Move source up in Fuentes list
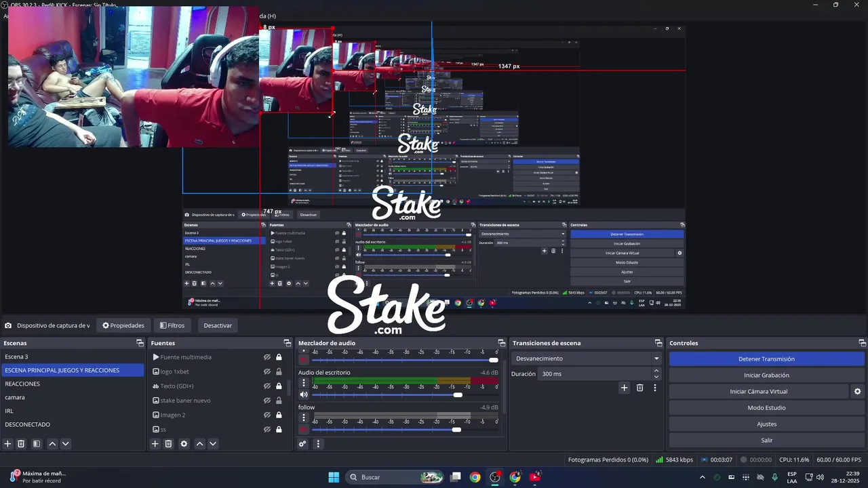Image resolution: width=868 pixels, height=488 pixels. [x=199, y=444]
